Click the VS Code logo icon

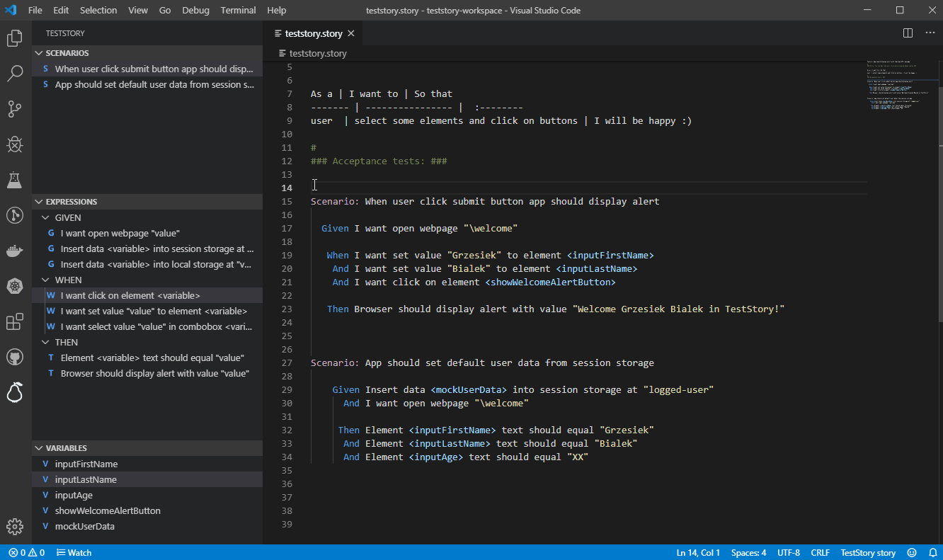(11, 10)
